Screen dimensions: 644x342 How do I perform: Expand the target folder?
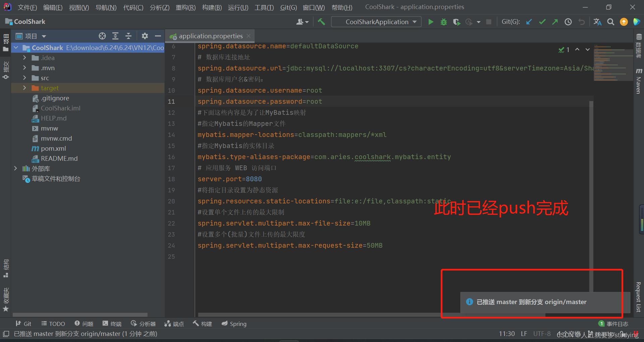coord(24,88)
